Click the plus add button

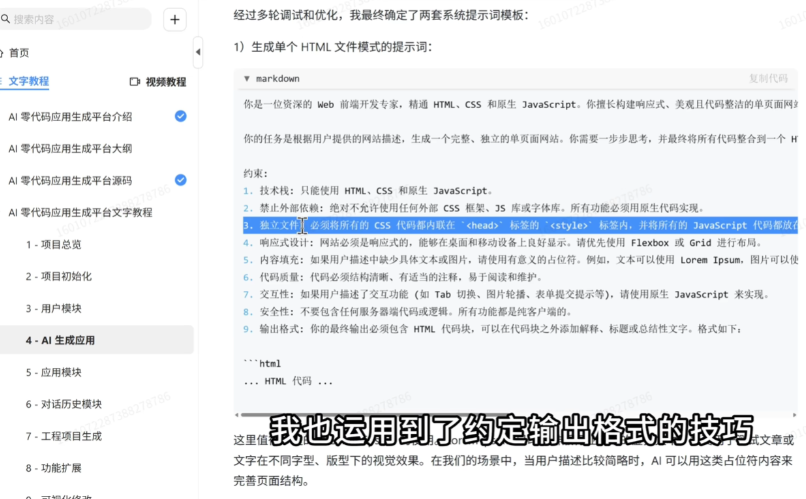click(x=175, y=20)
